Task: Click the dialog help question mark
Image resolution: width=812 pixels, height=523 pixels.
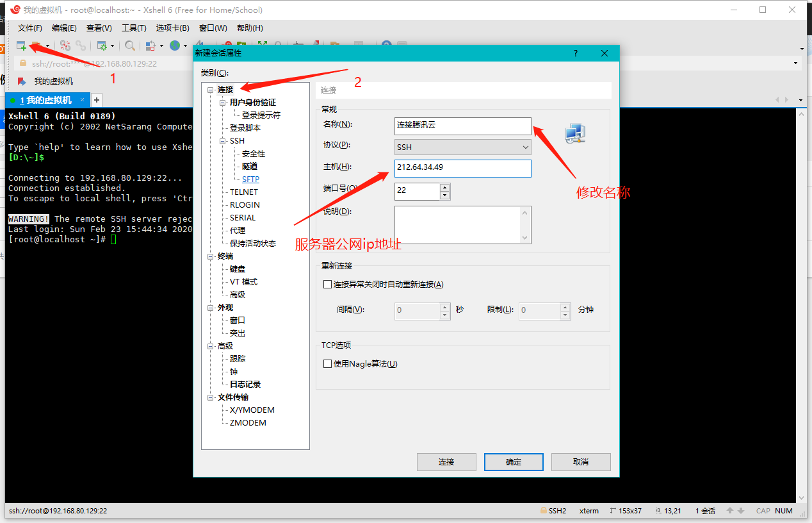Action: tap(575, 53)
